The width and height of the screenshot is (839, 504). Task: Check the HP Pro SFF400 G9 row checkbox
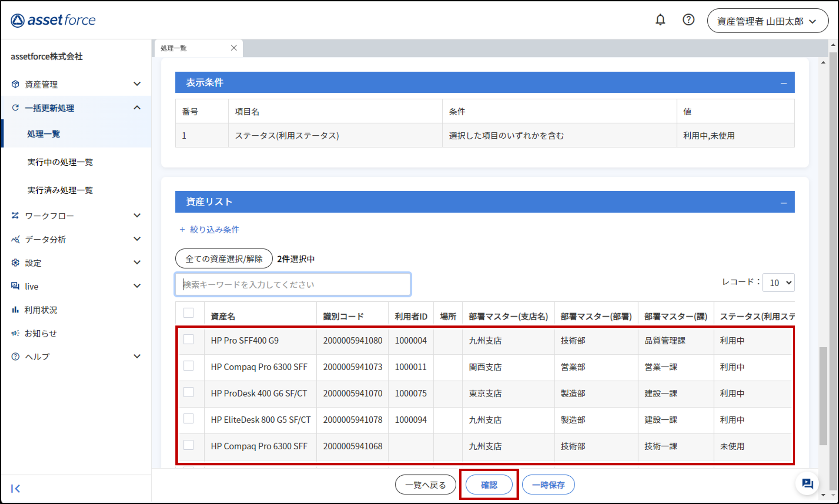tap(189, 340)
